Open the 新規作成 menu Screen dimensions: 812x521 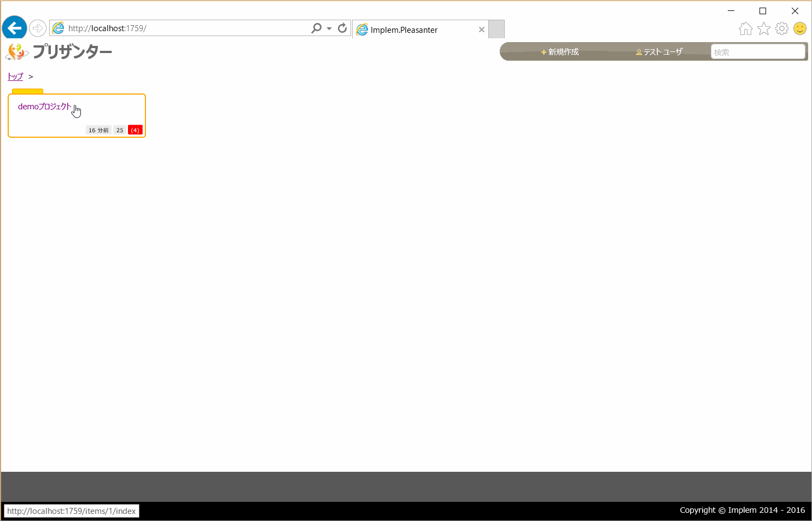(560, 52)
